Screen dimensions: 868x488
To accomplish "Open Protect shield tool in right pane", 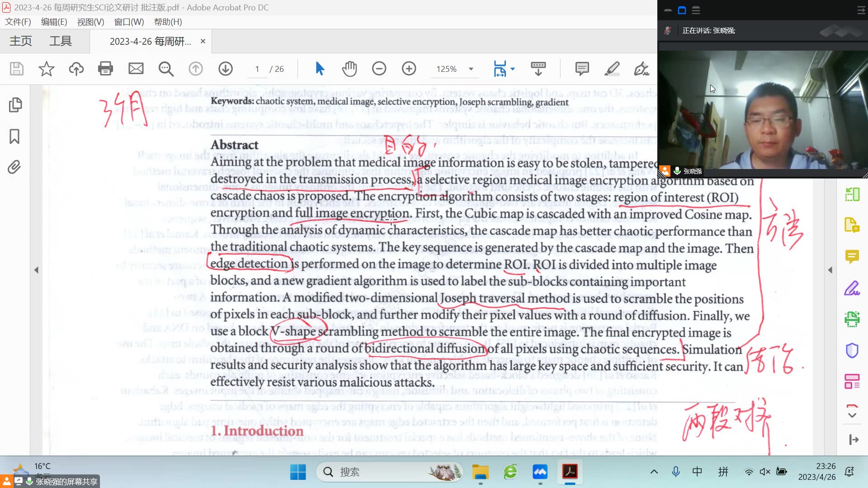I will tap(852, 350).
